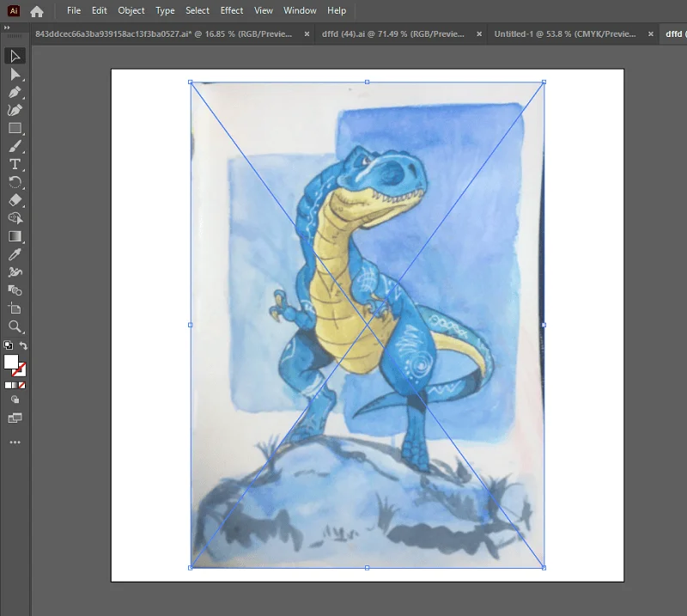Open the Type menu

tap(165, 10)
